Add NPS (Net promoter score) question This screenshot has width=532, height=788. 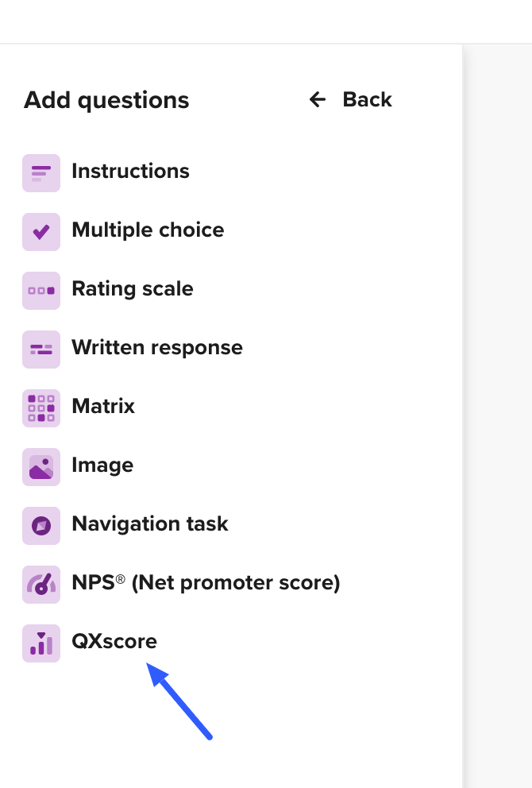[x=206, y=582]
